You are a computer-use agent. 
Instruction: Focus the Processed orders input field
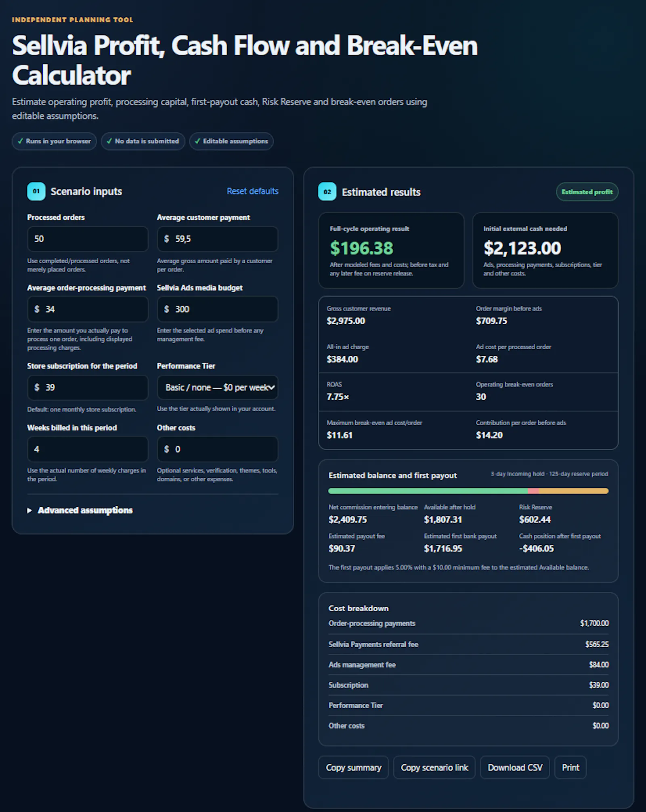88,239
